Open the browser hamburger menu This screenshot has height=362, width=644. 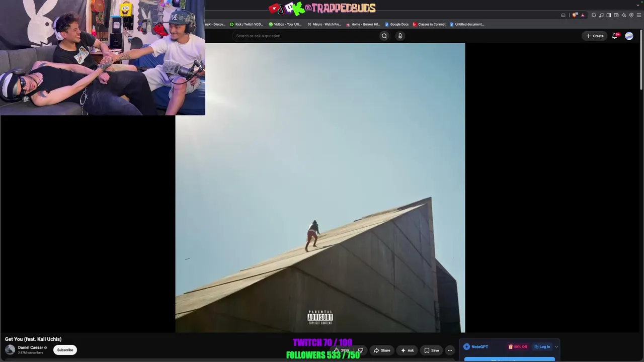click(639, 15)
